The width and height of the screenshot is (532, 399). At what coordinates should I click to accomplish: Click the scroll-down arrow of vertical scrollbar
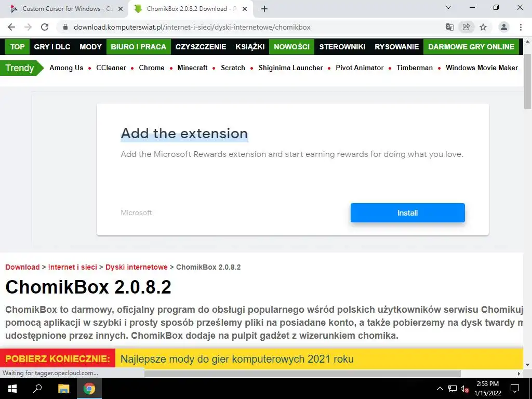pyautogui.click(x=528, y=365)
